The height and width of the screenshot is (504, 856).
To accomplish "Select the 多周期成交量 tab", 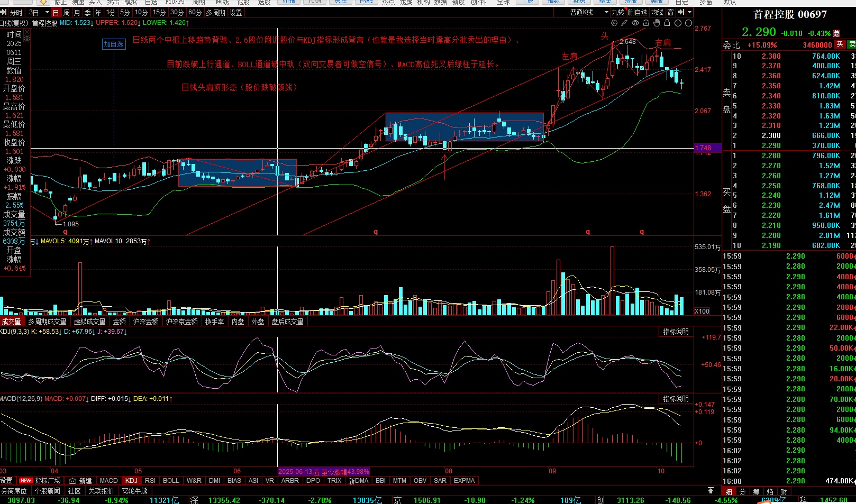I will point(47,322).
